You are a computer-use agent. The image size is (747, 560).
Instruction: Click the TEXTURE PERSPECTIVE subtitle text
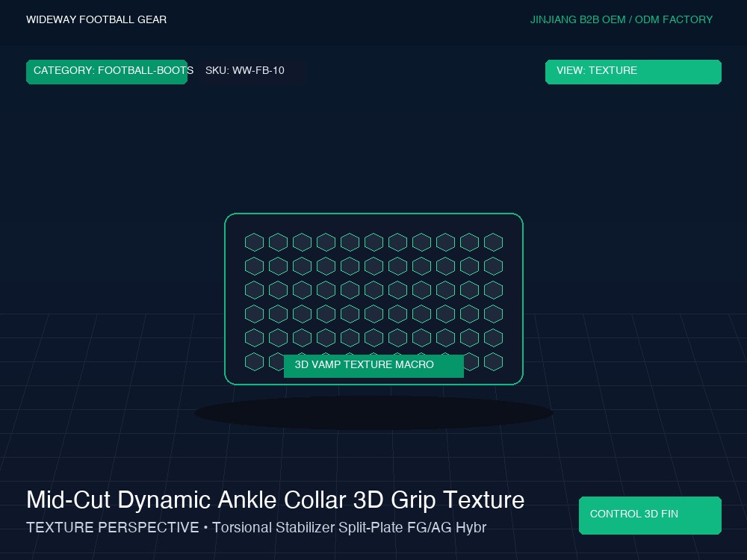pos(113,528)
